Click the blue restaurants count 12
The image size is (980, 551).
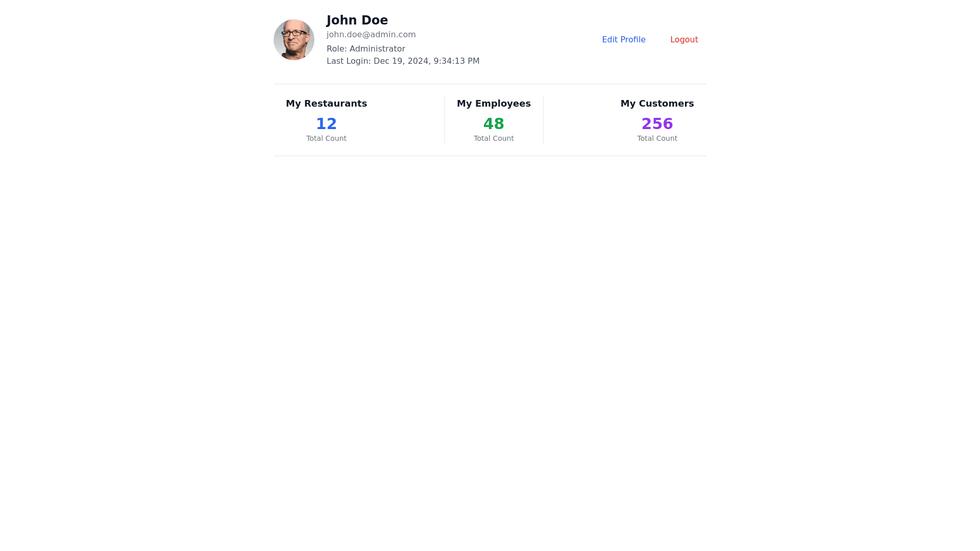326,124
